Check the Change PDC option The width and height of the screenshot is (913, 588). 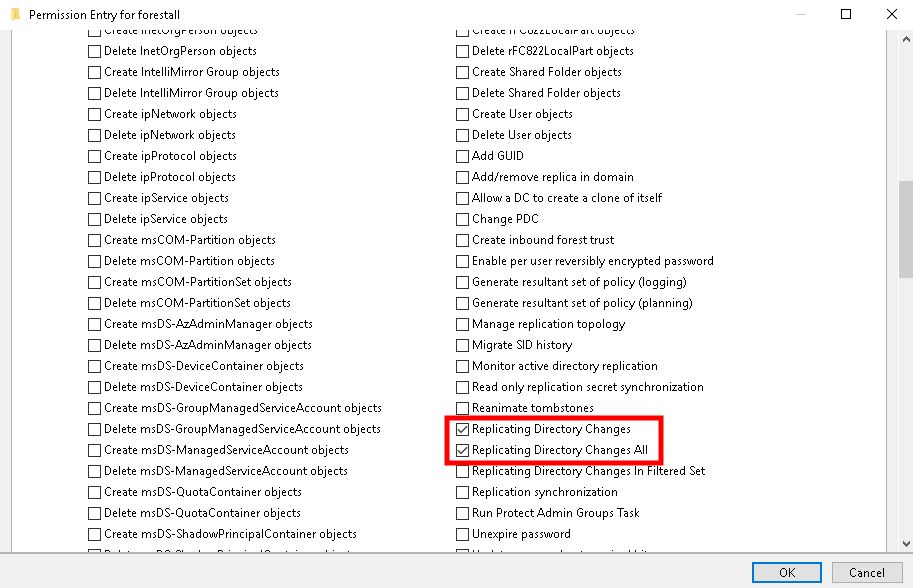coord(463,219)
